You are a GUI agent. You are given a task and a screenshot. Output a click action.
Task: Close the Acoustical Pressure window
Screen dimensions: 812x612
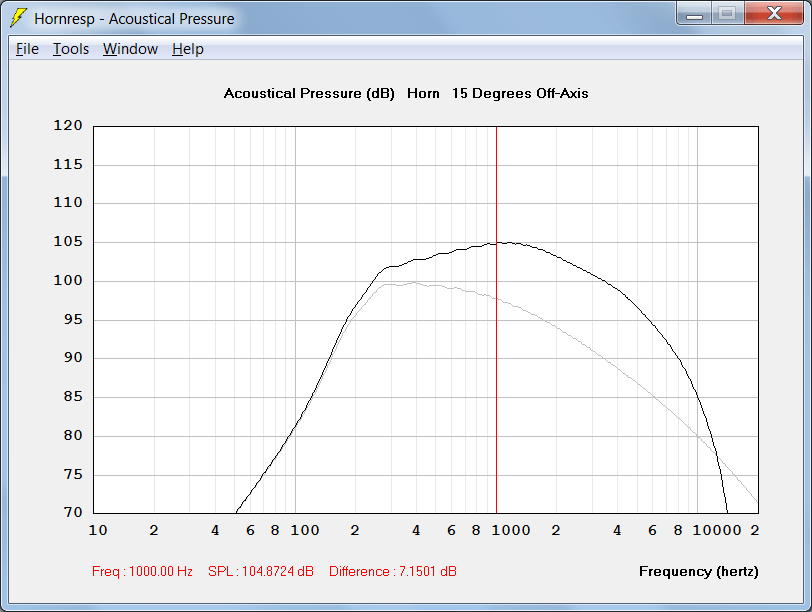pos(774,14)
